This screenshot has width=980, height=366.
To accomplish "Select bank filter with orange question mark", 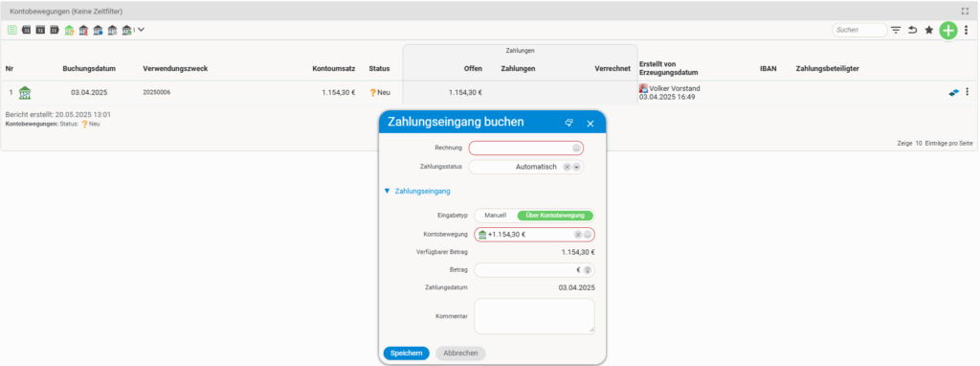I will [69, 30].
